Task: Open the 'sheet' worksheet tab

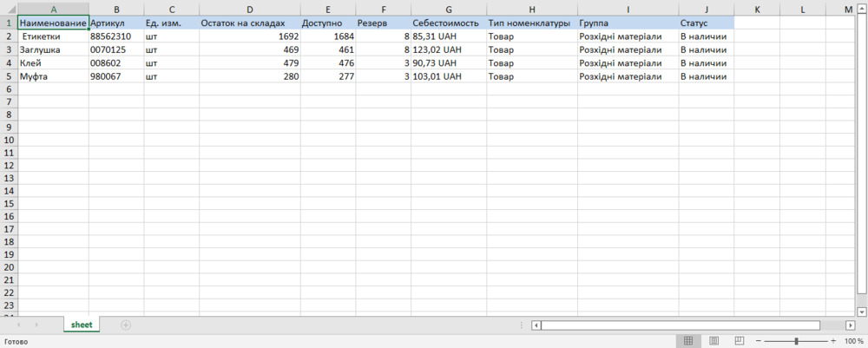Action: [82, 325]
